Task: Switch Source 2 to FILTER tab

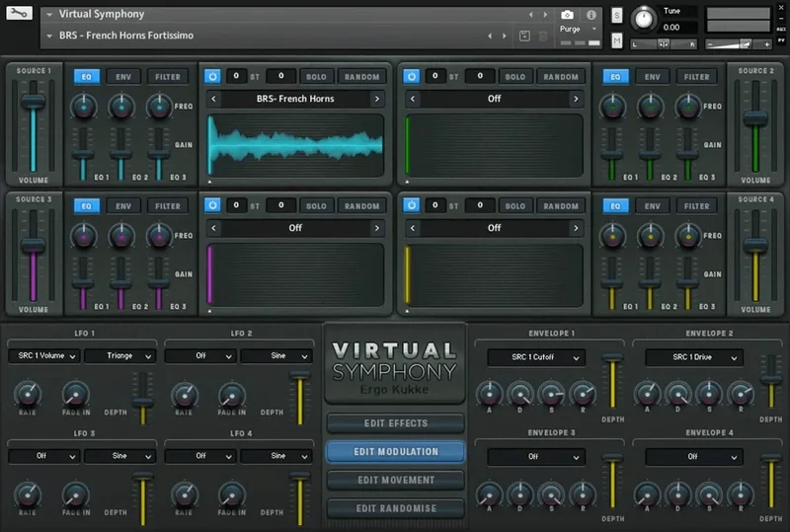Action: [x=697, y=77]
